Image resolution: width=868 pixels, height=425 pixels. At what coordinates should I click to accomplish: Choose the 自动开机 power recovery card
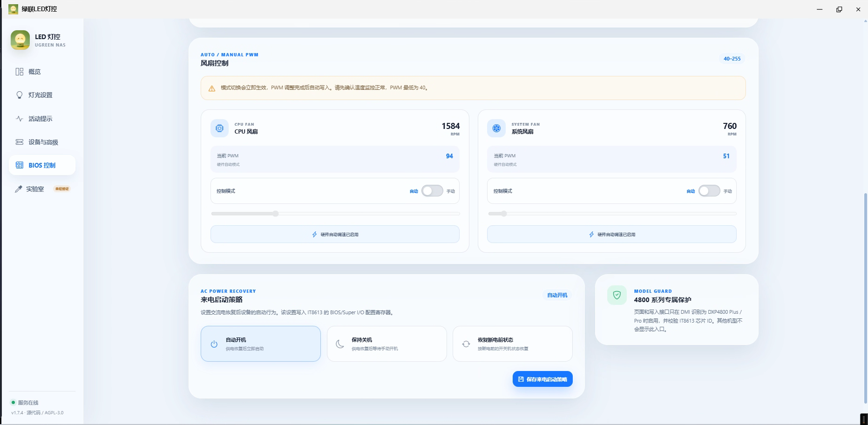point(261,344)
